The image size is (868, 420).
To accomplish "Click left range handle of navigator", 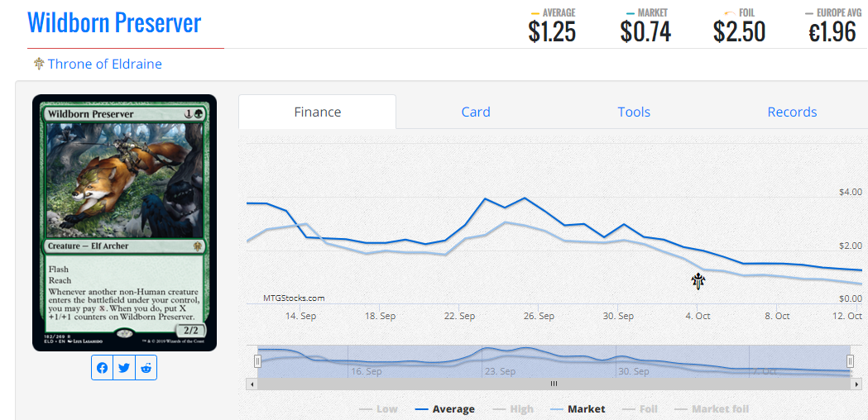I will [257, 361].
